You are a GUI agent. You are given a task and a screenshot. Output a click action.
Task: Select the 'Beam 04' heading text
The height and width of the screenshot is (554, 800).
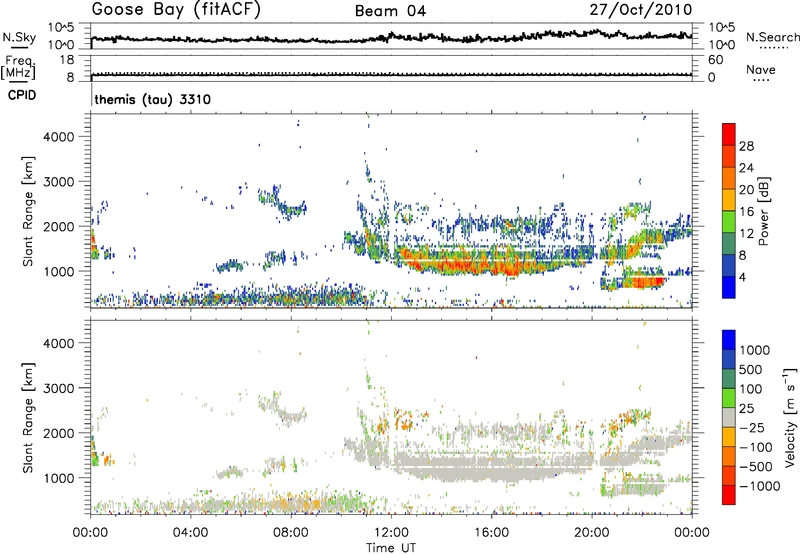[390, 11]
